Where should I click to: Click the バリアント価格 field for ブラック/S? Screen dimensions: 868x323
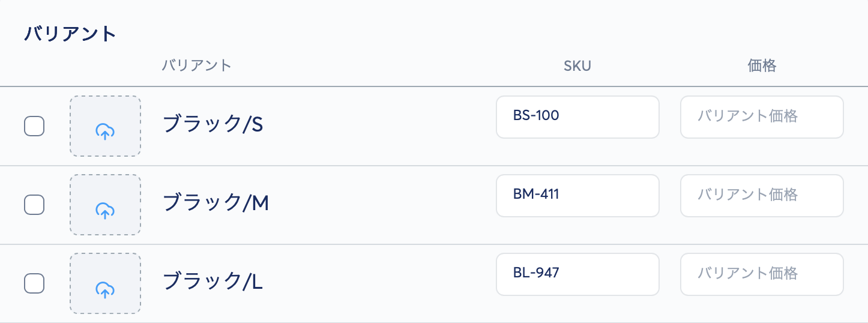click(761, 116)
